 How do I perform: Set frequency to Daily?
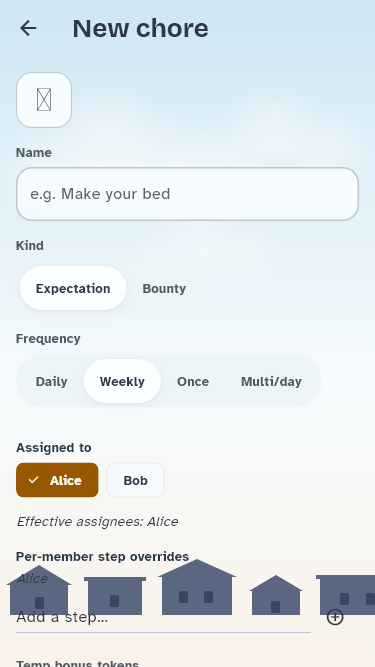point(51,382)
